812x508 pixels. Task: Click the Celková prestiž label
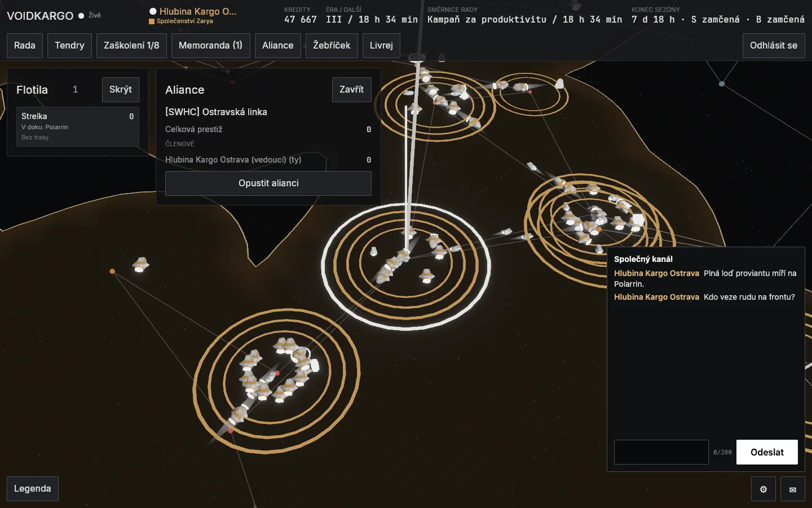point(194,129)
